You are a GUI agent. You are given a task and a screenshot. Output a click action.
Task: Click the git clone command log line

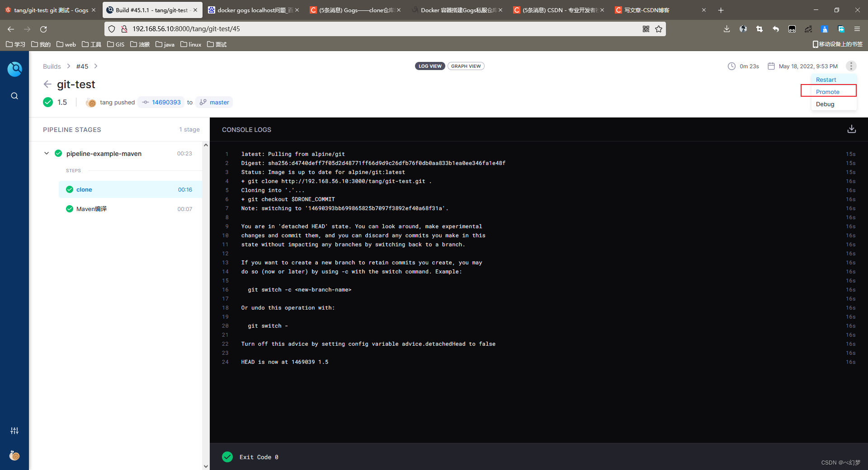tap(336, 181)
